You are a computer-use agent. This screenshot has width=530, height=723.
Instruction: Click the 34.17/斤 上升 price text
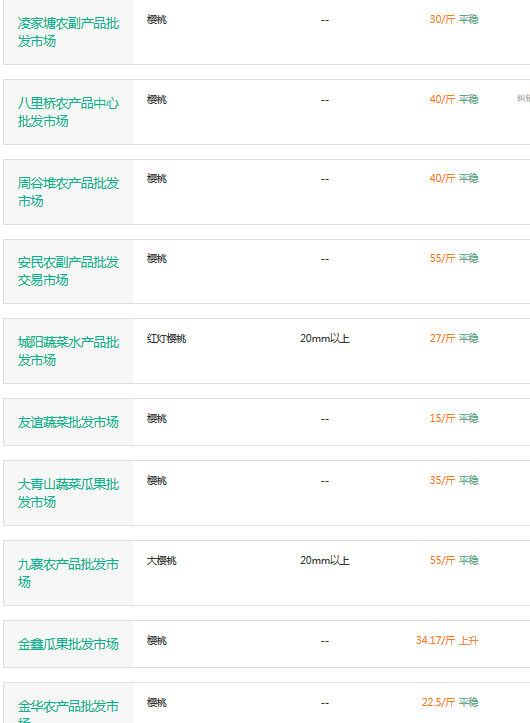447,640
